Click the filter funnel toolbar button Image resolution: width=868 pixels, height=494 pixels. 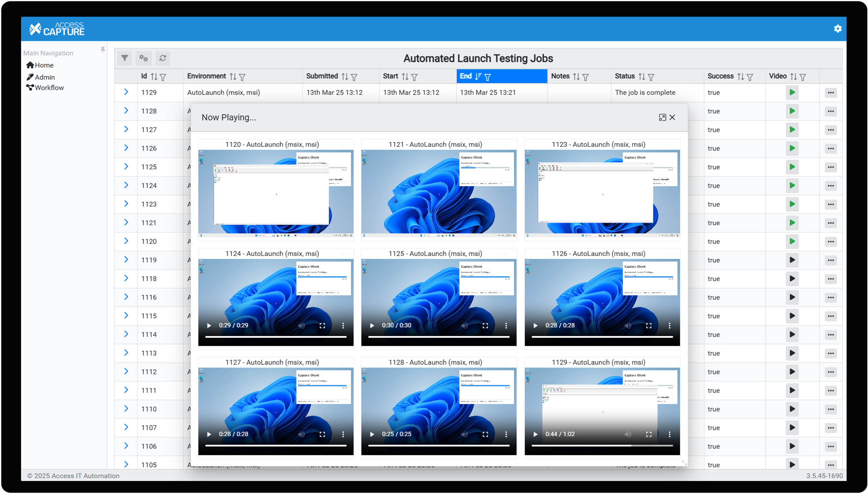point(125,58)
